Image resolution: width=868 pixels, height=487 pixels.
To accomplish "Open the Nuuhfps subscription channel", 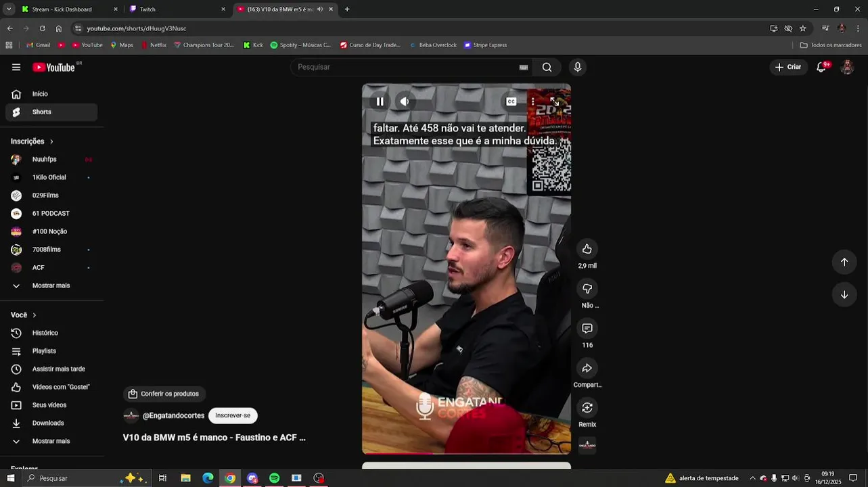I will pyautogui.click(x=51, y=160).
